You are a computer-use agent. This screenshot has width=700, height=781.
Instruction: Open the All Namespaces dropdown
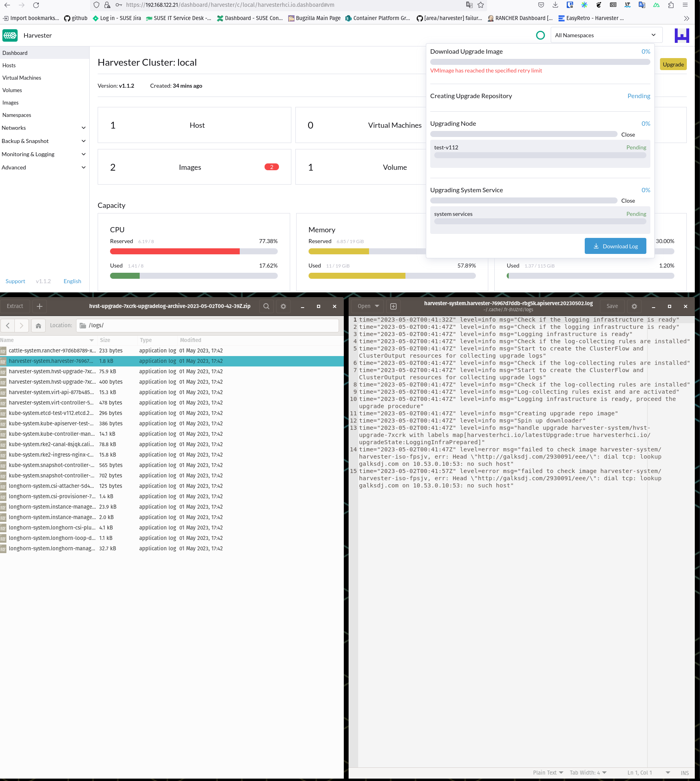(x=606, y=35)
